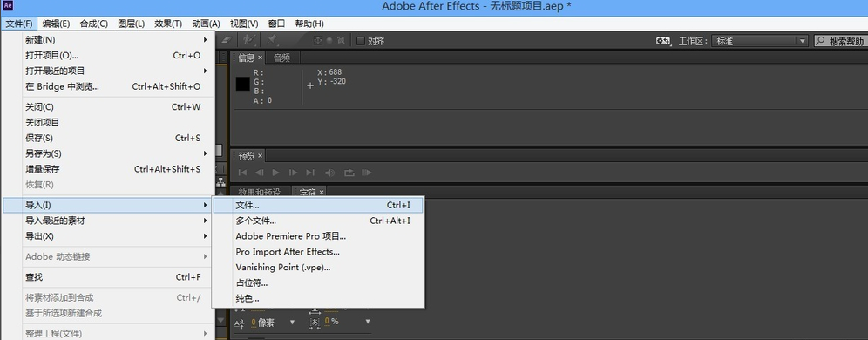Screen dimensions: 868x340
Task: Select the Puppet Pin tool icon
Action: (x=273, y=40)
